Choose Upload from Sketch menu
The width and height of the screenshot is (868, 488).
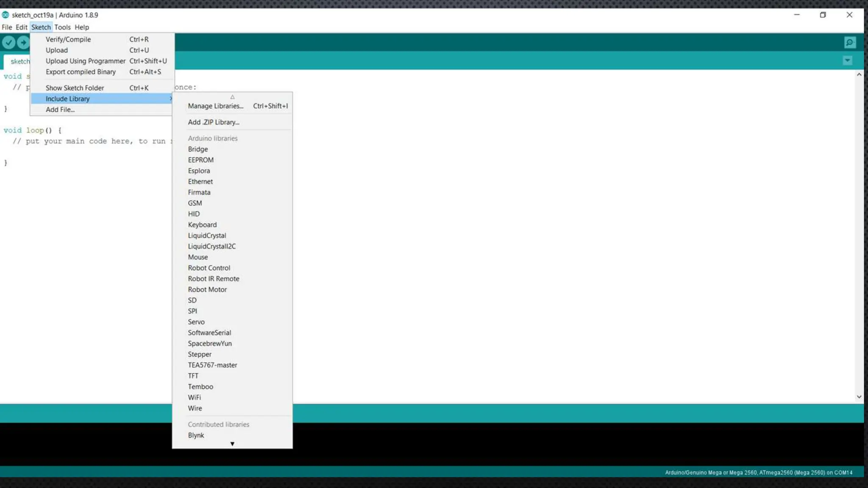tap(102, 50)
